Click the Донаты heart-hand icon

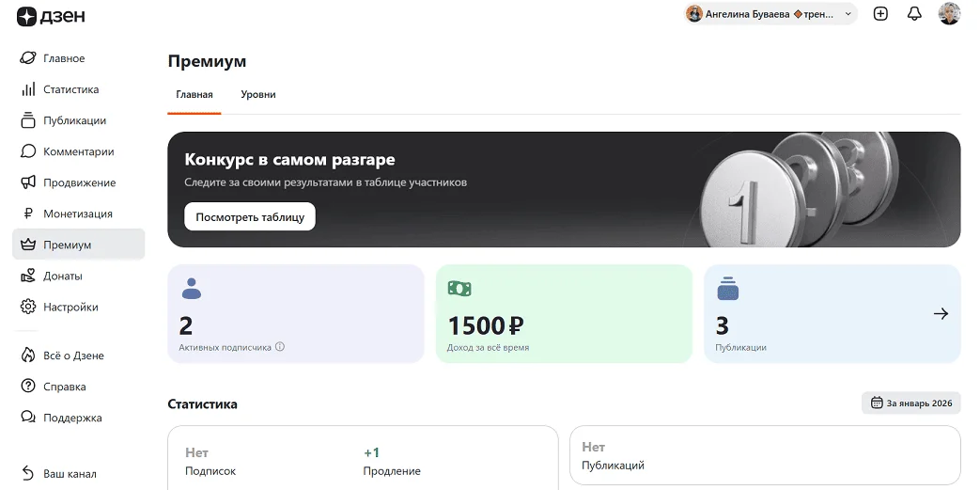[28, 276]
